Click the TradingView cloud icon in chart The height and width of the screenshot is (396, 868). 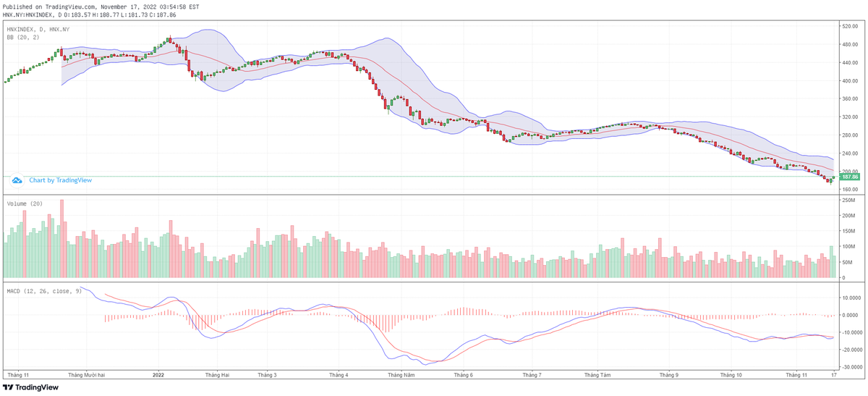point(17,180)
